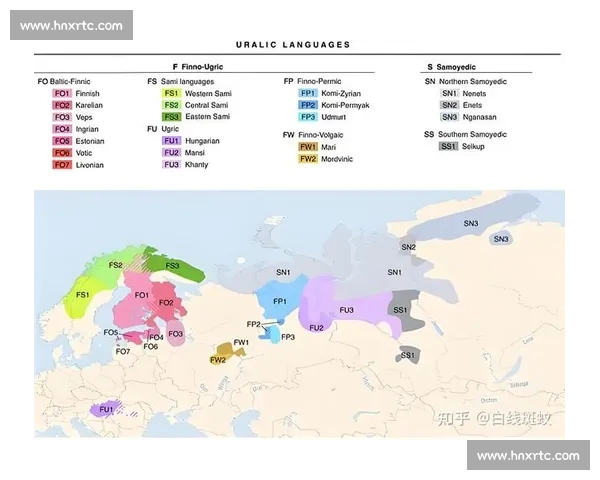Click the SS1 Selkup legend swatch
Screen dimensions: 600x480
pos(448,146)
